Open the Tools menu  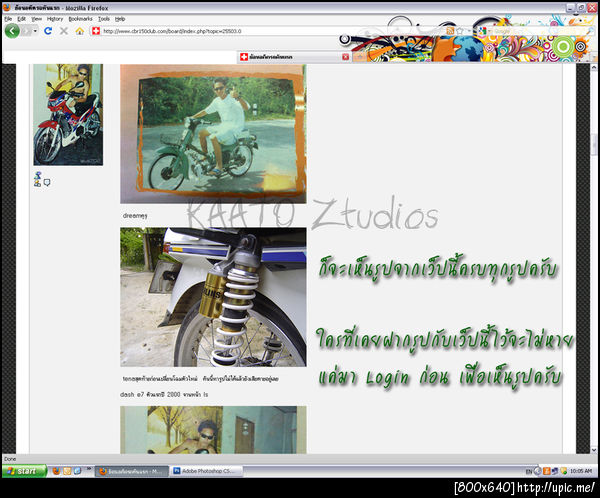pos(104,19)
